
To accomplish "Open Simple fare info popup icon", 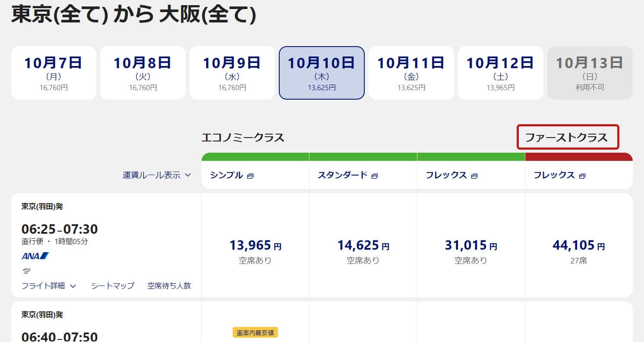I will pos(251,176).
